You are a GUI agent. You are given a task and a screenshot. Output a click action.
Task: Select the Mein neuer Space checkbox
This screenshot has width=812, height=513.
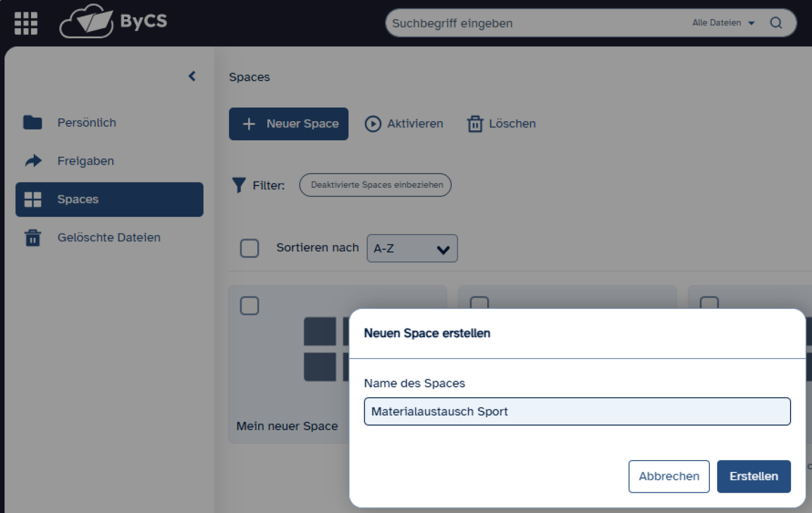(x=249, y=305)
